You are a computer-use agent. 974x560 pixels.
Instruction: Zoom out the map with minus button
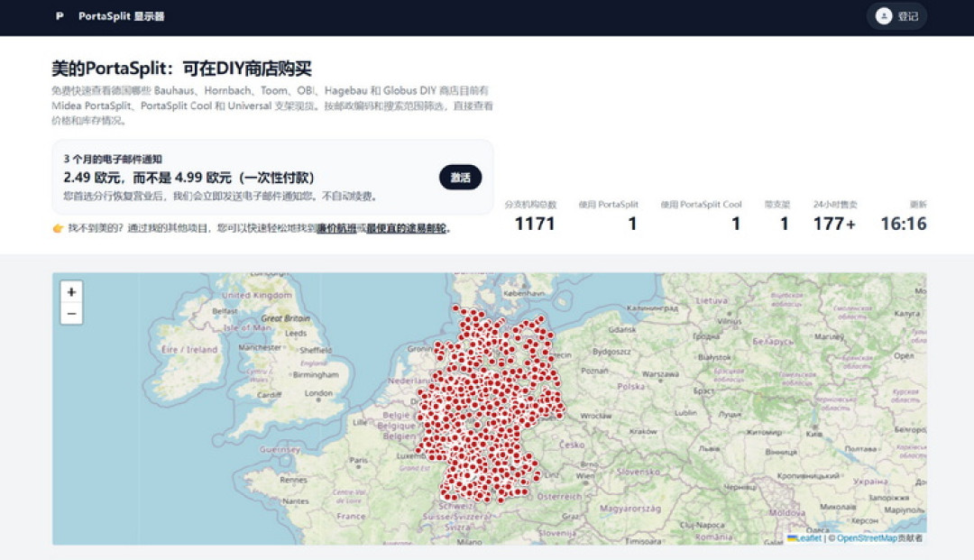tap(71, 314)
